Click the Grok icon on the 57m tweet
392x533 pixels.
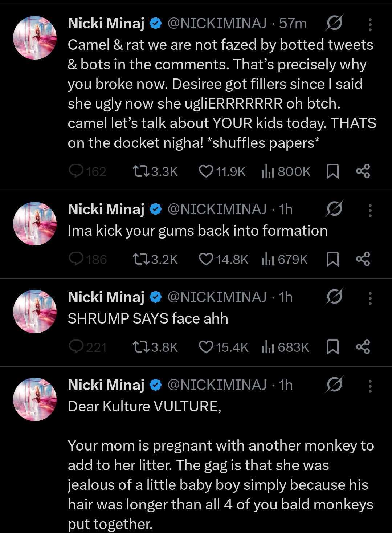pos(334,24)
